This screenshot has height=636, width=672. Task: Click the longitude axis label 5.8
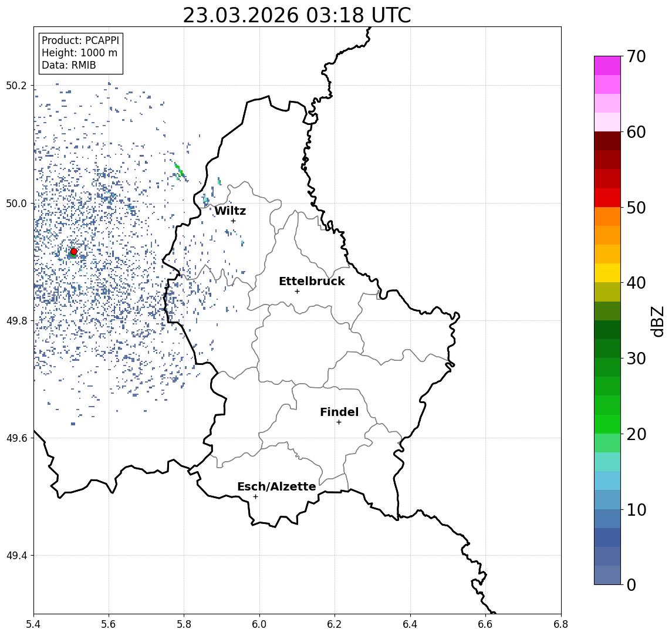[x=184, y=624]
